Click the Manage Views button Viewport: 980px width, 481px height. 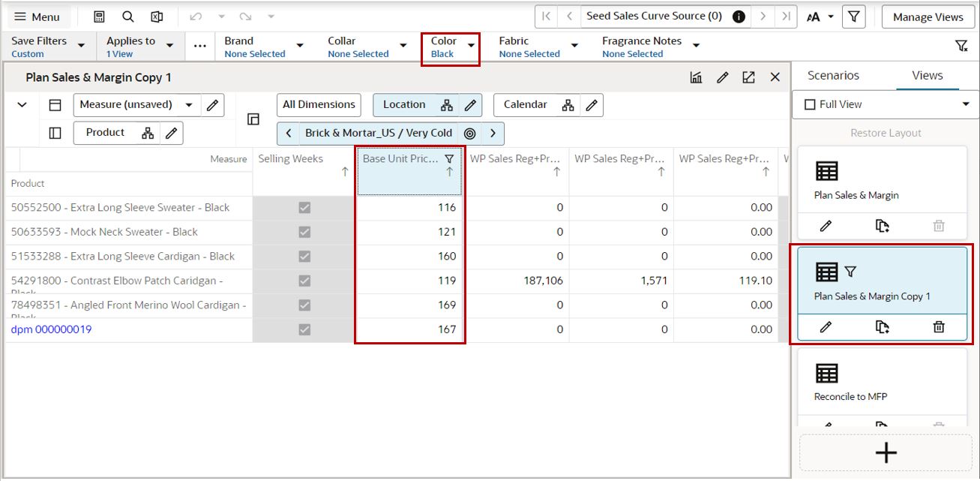click(928, 16)
